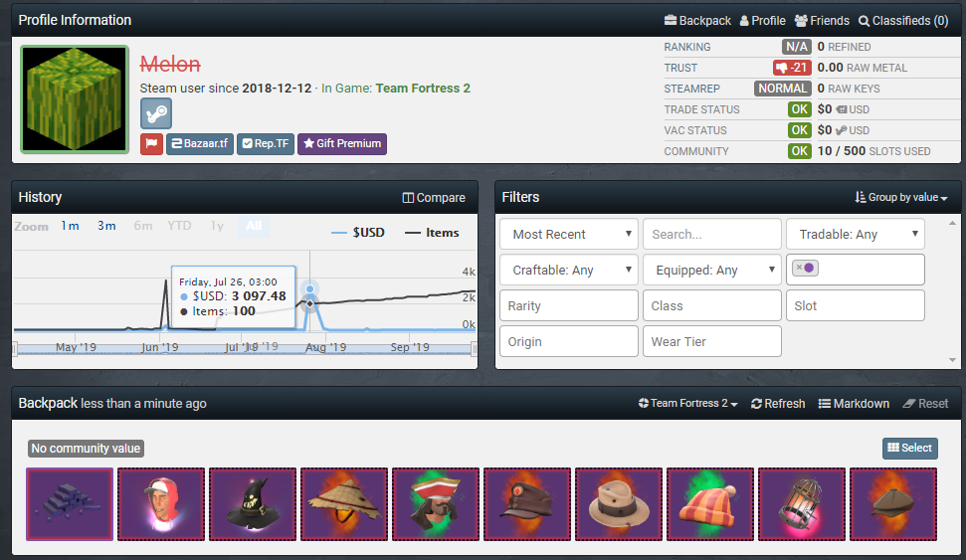Screen dimensions: 966x560
Task: Click the Compare button in History
Action: 434,198
